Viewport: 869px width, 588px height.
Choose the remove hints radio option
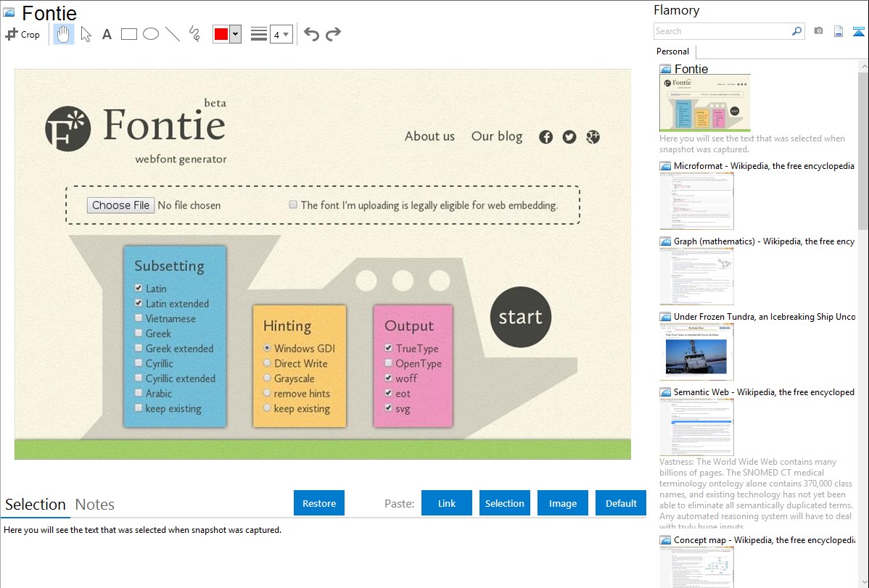[x=267, y=393]
